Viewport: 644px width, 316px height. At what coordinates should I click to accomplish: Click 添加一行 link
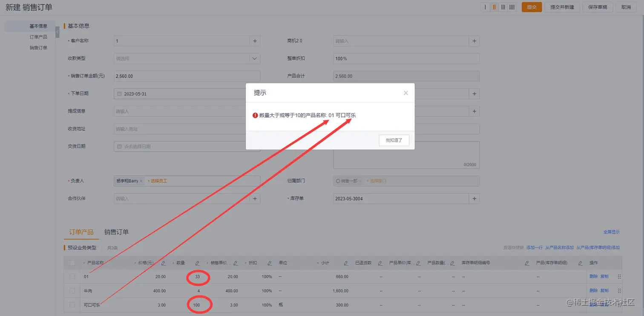535,248
